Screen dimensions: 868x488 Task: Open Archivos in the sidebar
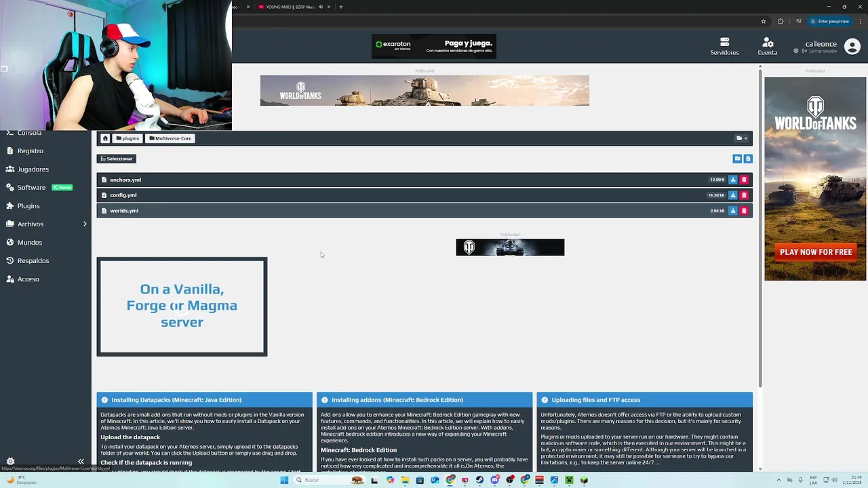[x=31, y=224]
